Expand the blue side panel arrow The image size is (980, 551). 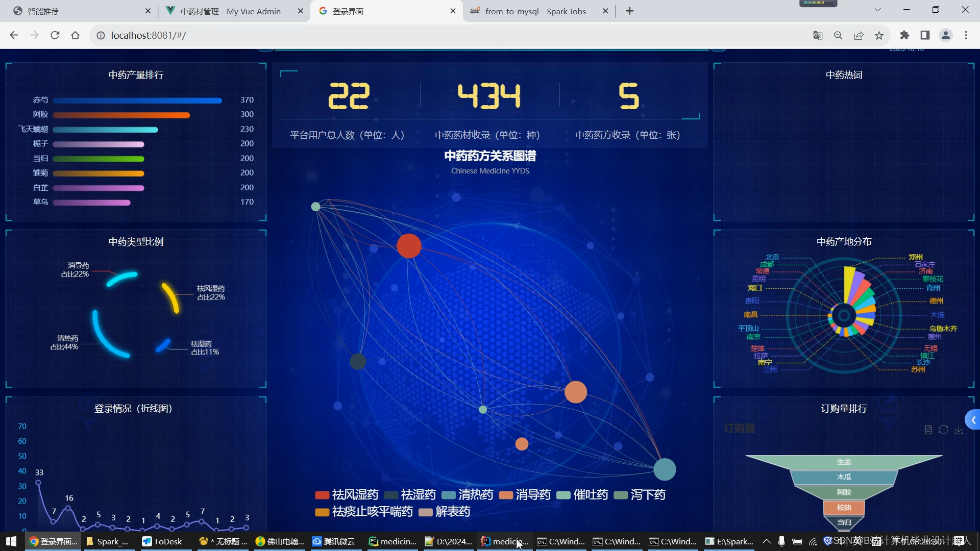point(973,420)
